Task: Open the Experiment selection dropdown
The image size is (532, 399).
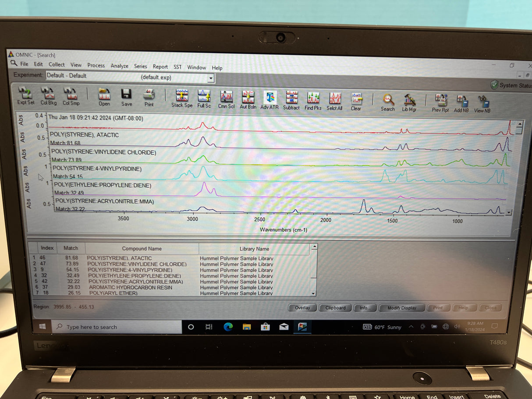Action: 211,78
